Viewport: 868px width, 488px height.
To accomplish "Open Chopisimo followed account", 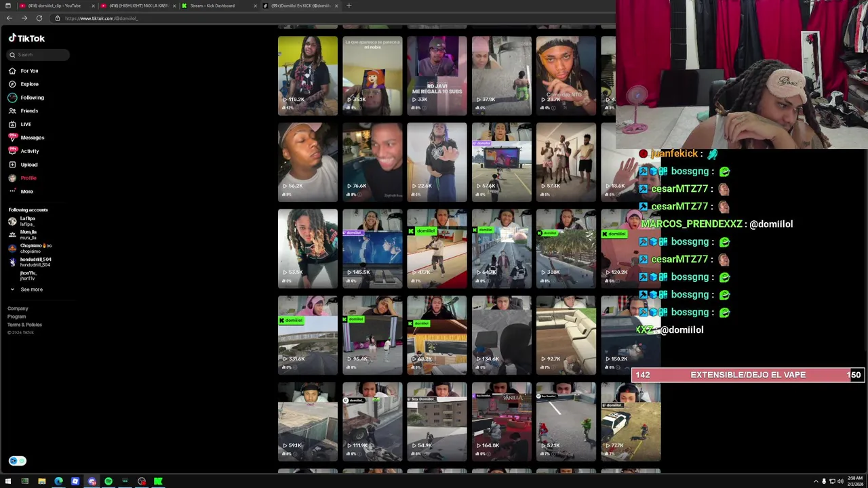I will tap(30, 248).
